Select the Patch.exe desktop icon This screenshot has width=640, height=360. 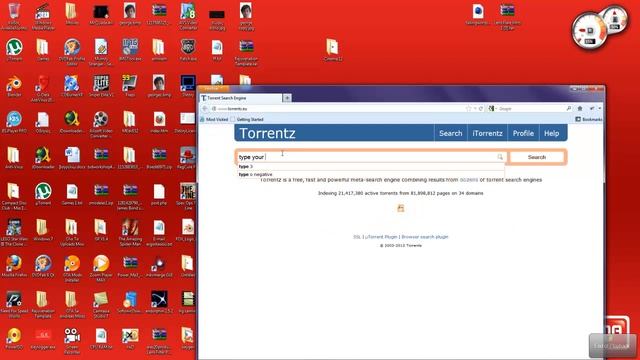[188, 50]
